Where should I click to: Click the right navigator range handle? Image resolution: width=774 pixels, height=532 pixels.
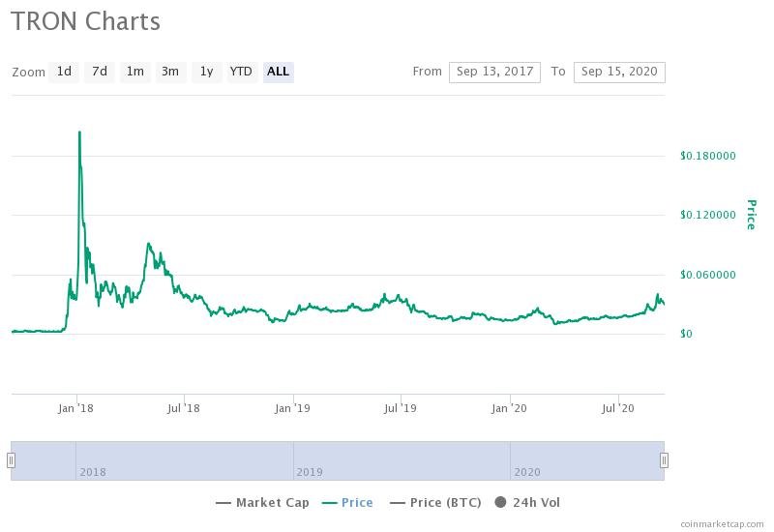(664, 460)
